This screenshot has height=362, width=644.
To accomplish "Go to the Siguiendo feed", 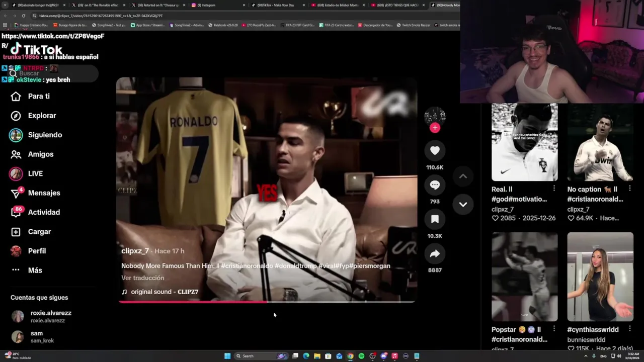I will [x=36, y=135].
